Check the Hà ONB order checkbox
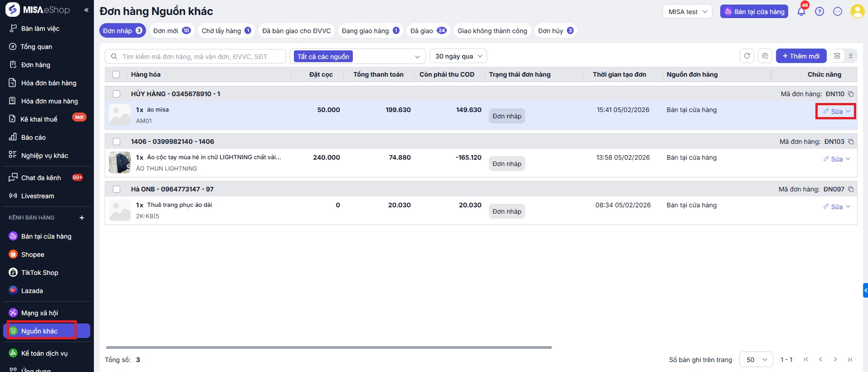Viewport: 868px width, 372px height. tap(117, 189)
